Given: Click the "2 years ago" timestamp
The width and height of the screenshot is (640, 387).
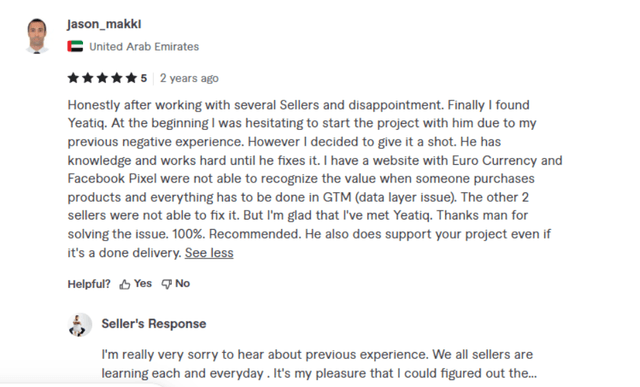Looking at the screenshot, I should (x=189, y=78).
